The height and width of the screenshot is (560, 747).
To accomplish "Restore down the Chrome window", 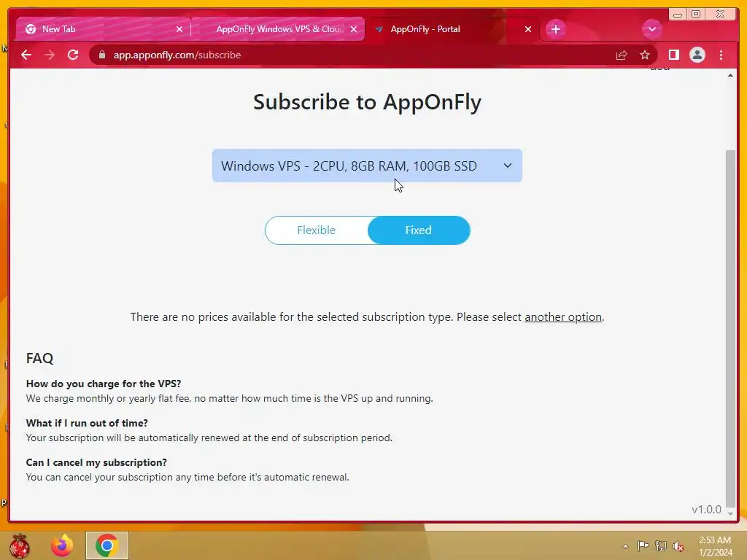I will tap(696, 15).
